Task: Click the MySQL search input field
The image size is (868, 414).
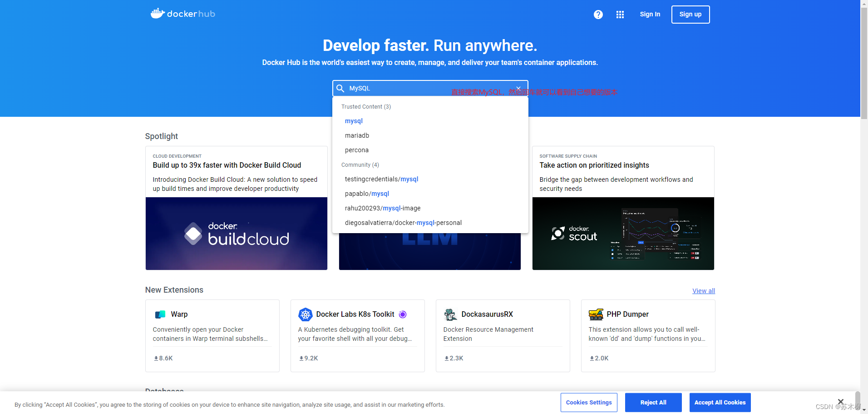Action: [430, 88]
